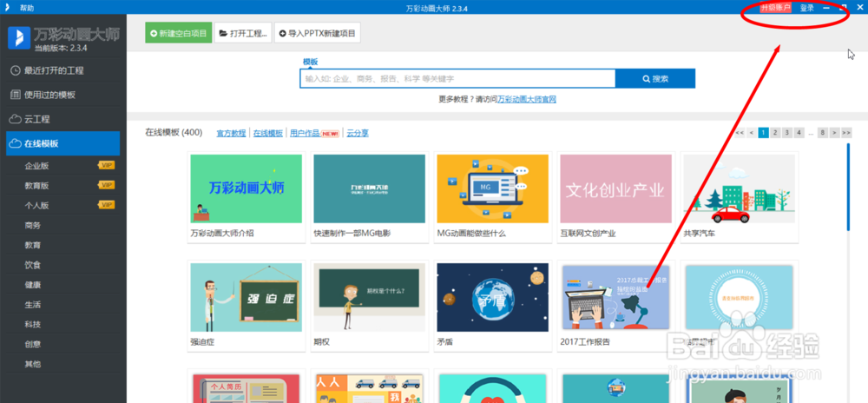Click VIP badge next to 个人版
Image resolution: width=868 pixels, height=403 pixels.
pyautogui.click(x=106, y=205)
